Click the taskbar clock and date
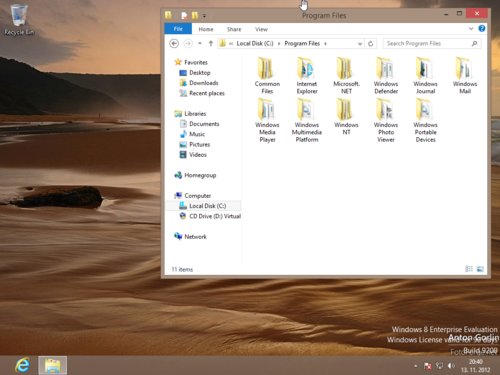Screen dimensions: 500x375 (475, 366)
